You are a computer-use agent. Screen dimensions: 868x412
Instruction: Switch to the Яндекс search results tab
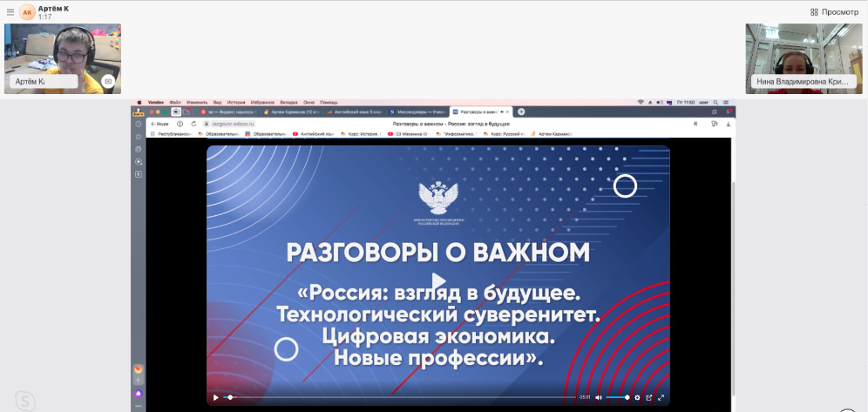click(228, 111)
